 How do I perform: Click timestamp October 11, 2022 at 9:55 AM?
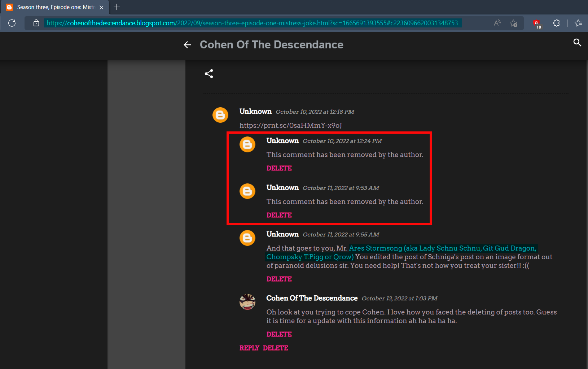click(x=341, y=235)
